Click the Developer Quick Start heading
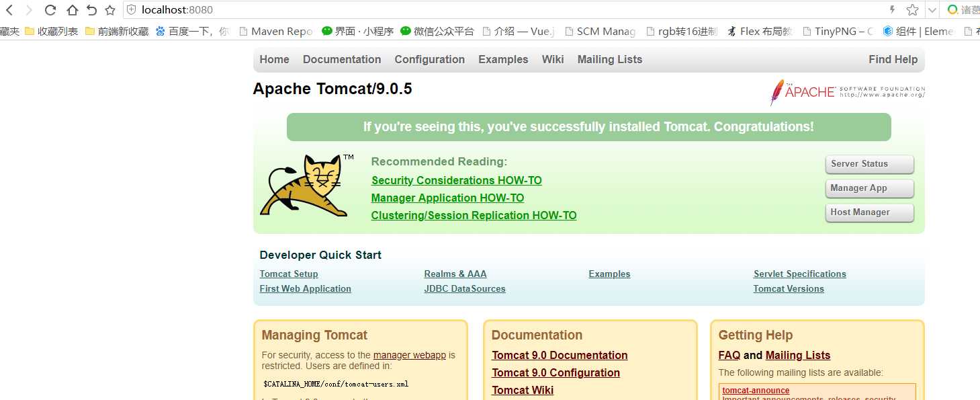This screenshot has height=400, width=980. coord(320,255)
